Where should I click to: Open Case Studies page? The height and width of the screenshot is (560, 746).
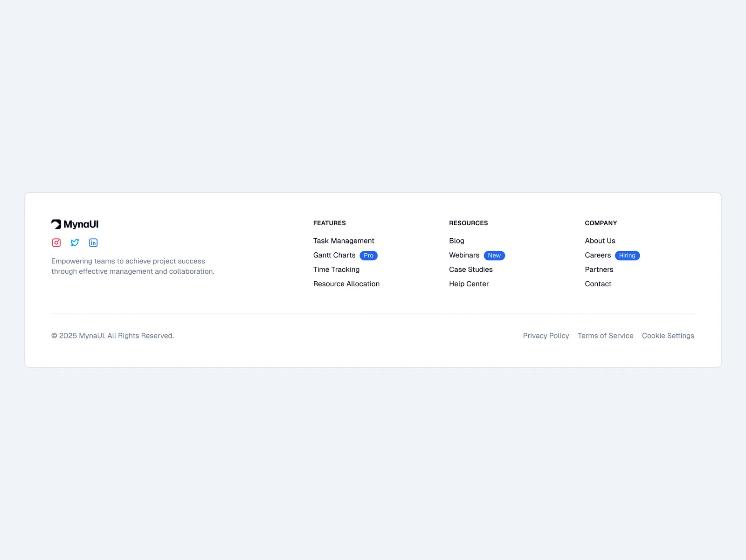(x=471, y=270)
